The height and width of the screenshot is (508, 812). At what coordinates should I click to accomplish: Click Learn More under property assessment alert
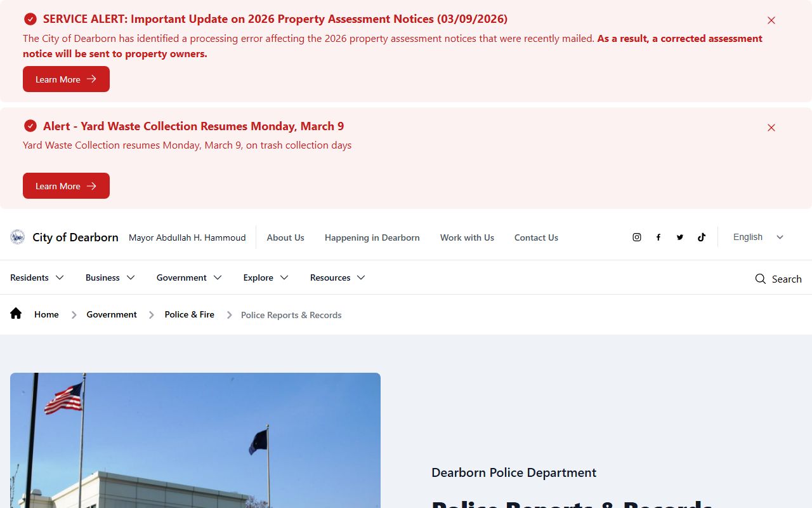[x=66, y=79]
